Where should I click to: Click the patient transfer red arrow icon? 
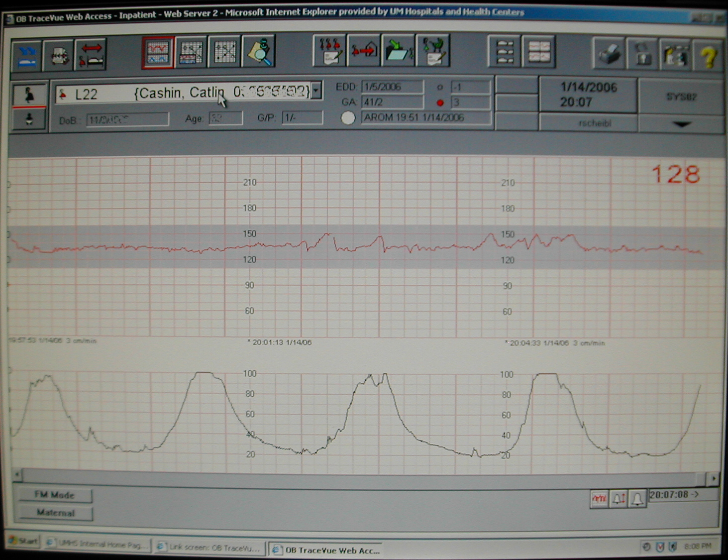click(91, 54)
